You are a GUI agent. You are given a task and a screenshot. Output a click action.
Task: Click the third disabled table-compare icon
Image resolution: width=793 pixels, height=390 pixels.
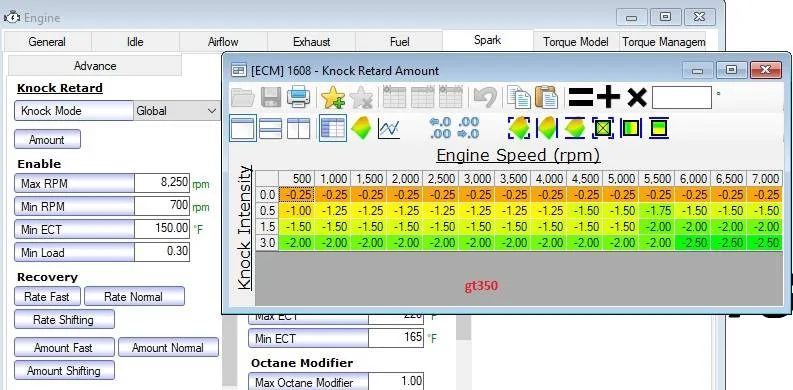(451, 97)
